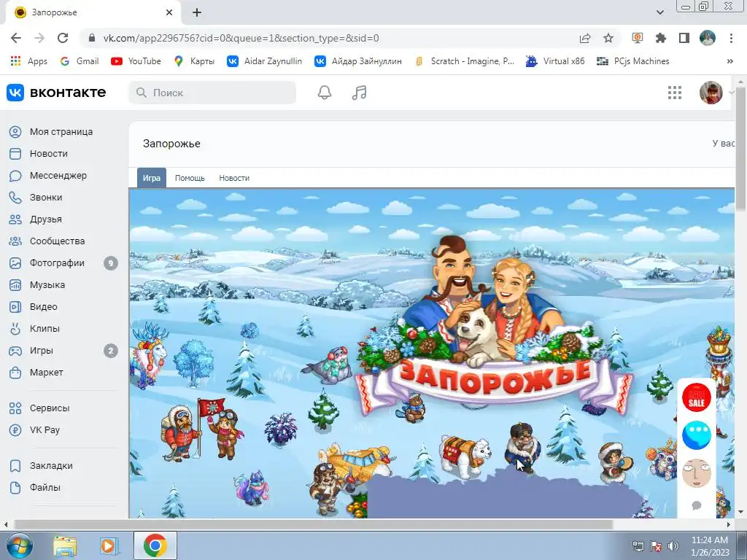Open the VK account avatar menu
747x560 pixels.
(x=711, y=93)
